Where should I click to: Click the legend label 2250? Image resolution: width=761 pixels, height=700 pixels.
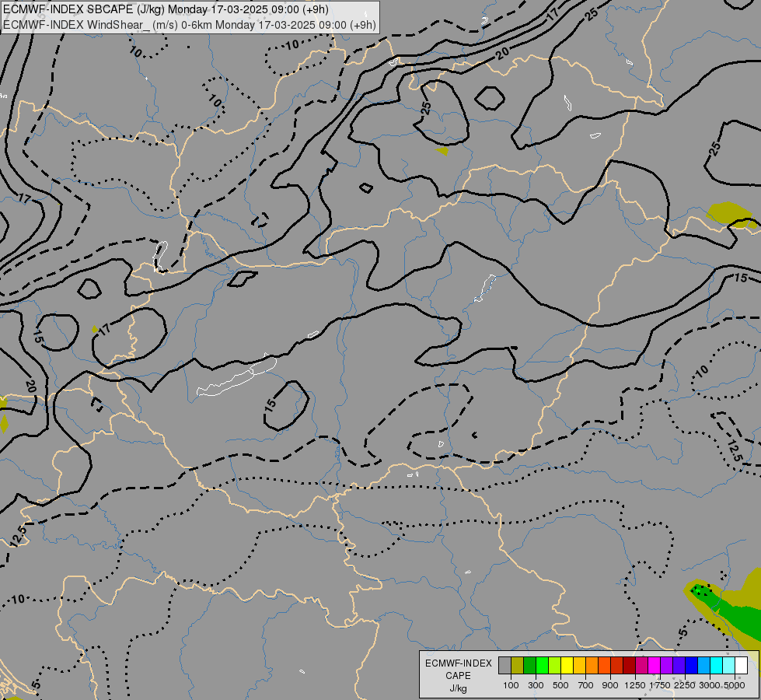click(685, 685)
